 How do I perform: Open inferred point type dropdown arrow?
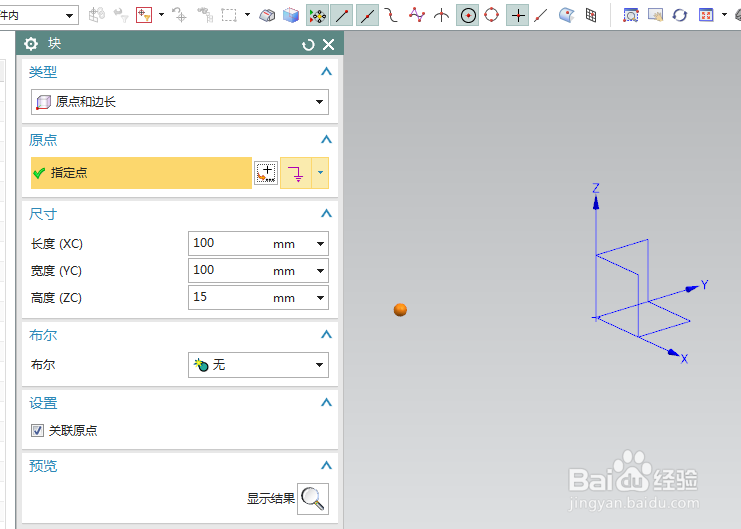coord(320,173)
